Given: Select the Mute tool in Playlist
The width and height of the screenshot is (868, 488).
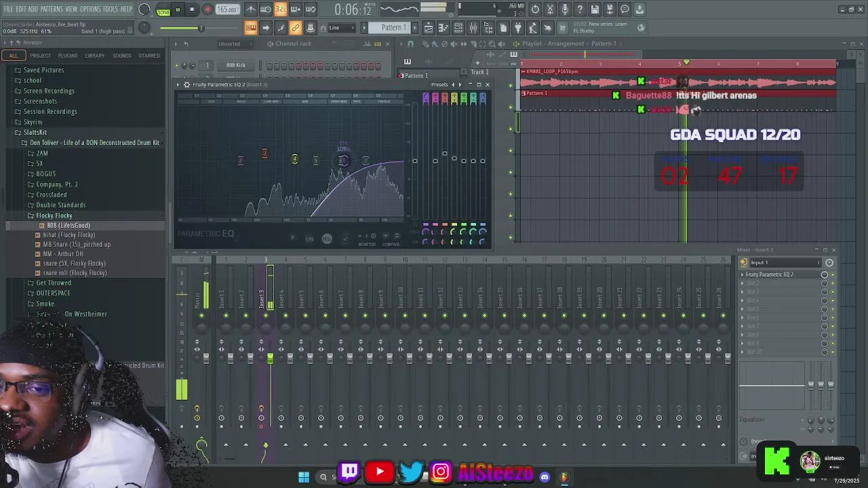Looking at the screenshot, I should 454,44.
